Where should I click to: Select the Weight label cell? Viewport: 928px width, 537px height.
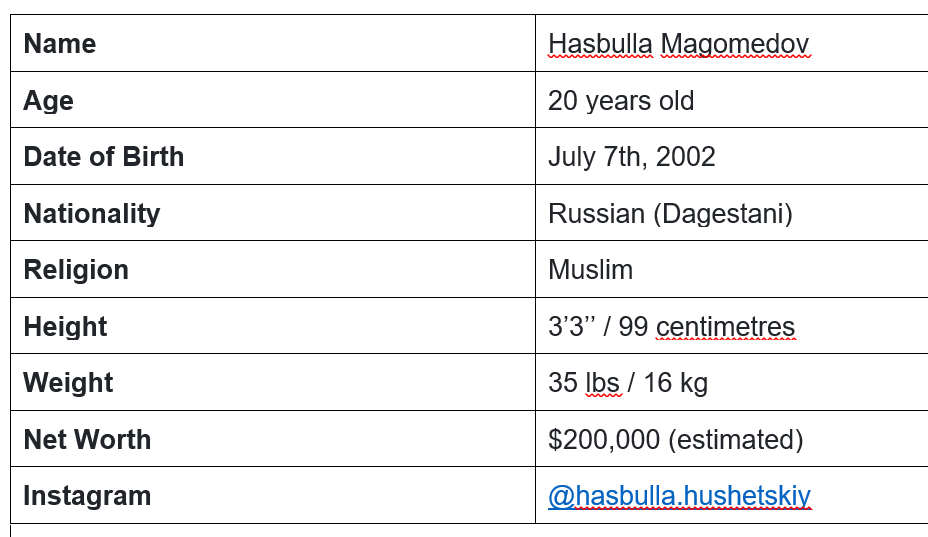pos(273,382)
